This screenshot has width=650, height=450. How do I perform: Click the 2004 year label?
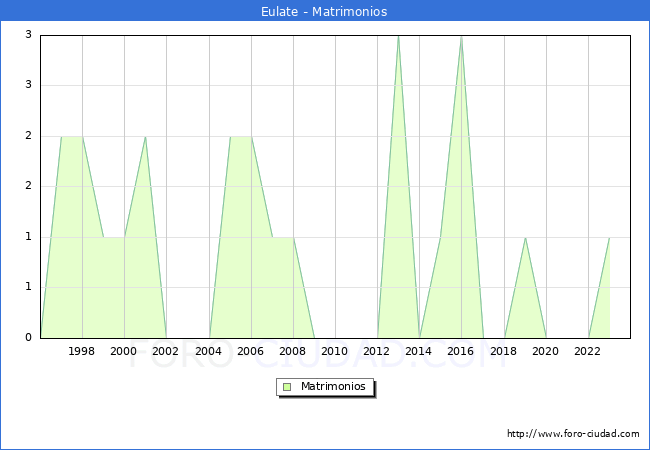(208, 351)
